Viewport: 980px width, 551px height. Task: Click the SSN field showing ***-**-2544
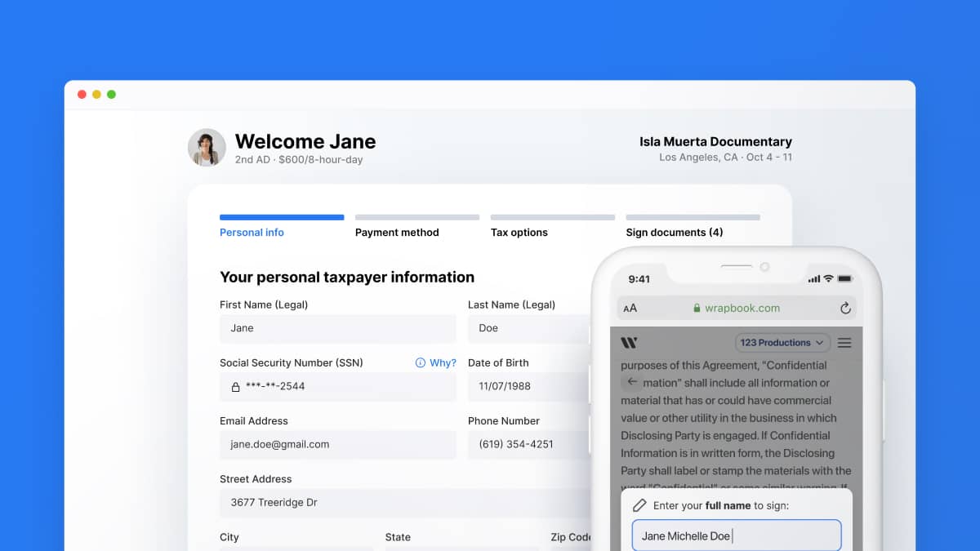click(x=338, y=386)
